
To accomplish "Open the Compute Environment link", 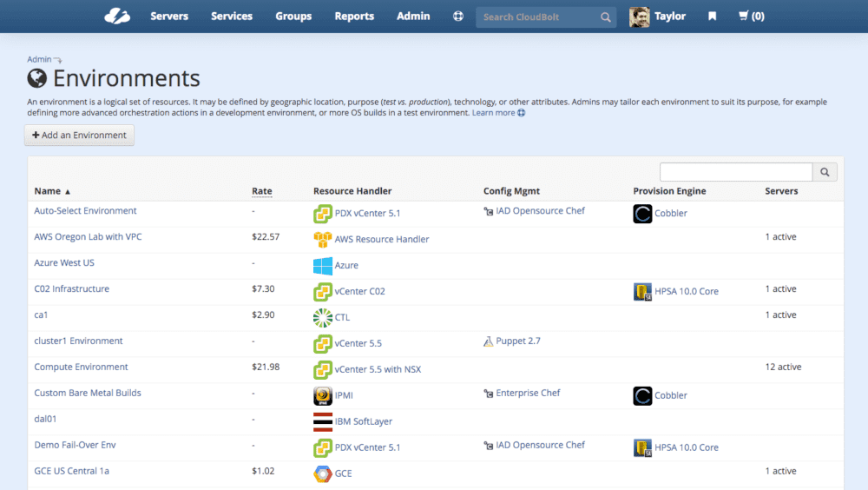I will pos(81,367).
